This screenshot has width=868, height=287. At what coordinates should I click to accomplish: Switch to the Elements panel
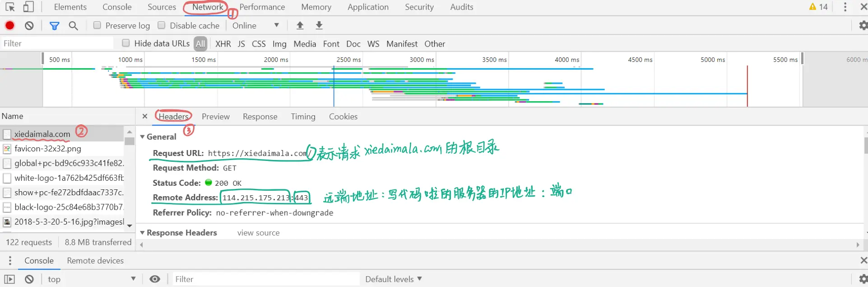(x=70, y=7)
